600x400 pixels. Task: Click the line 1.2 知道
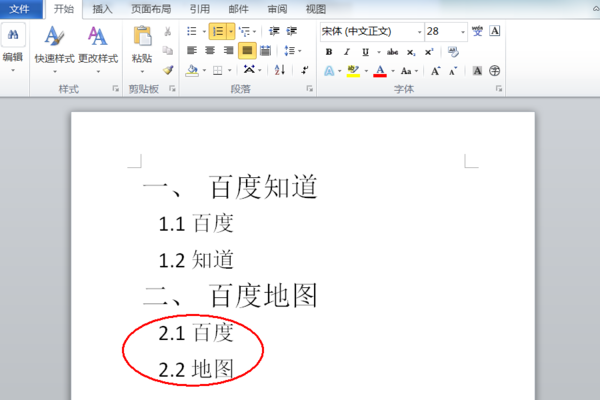tap(196, 260)
